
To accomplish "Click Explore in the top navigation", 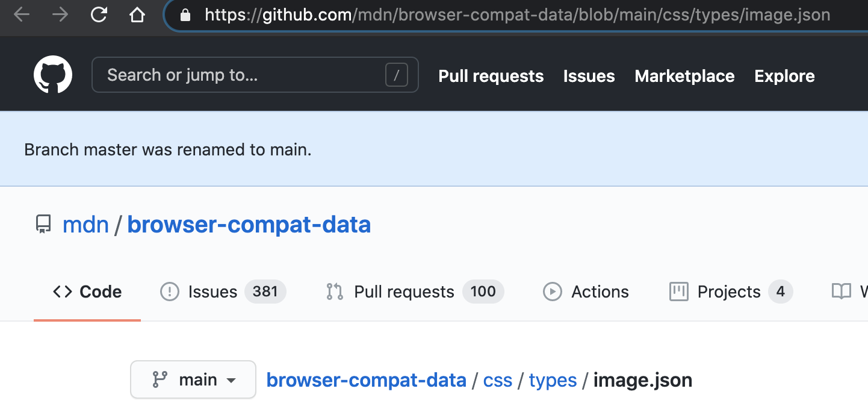I will click(784, 76).
